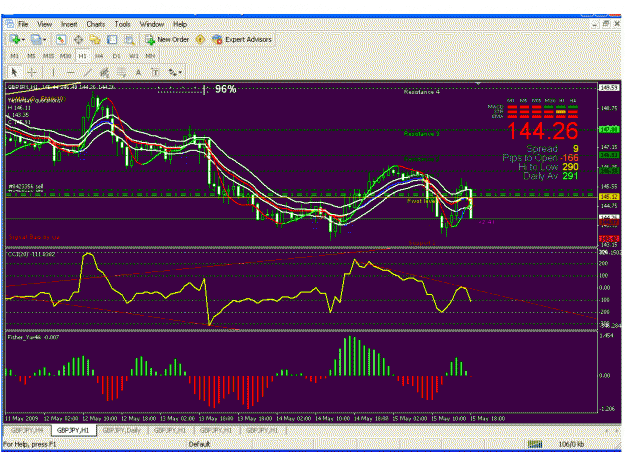Launch the Strategy Tester icon
625x452 pixels.
tap(129, 39)
